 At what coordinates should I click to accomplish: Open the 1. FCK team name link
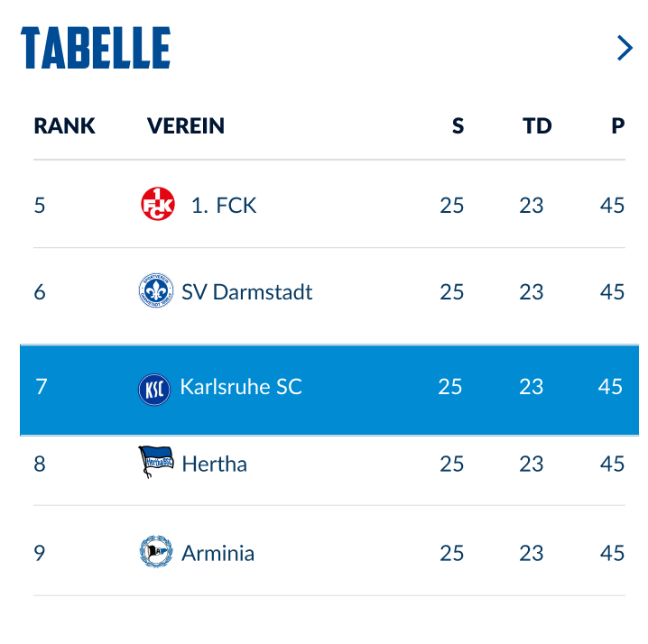click(x=224, y=206)
